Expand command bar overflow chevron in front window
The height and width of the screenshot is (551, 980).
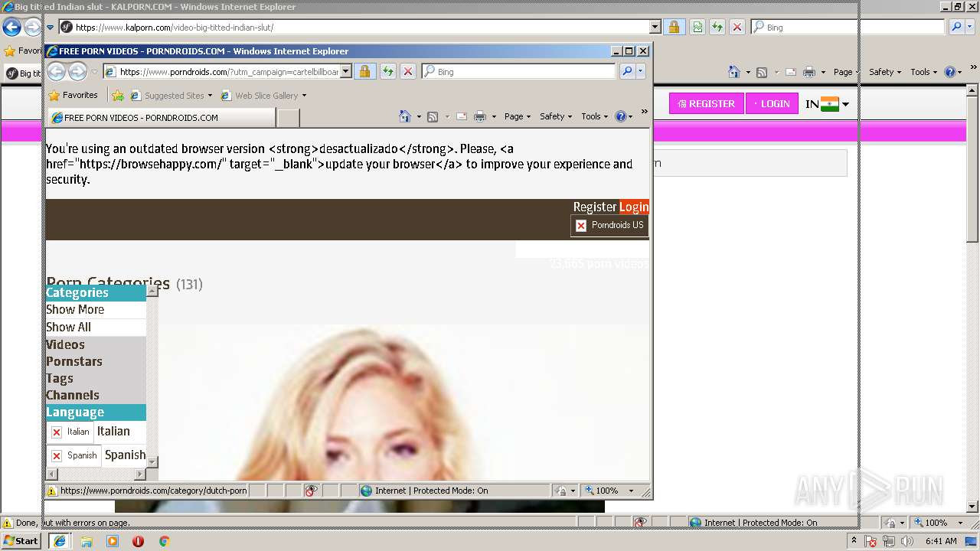[x=644, y=112]
